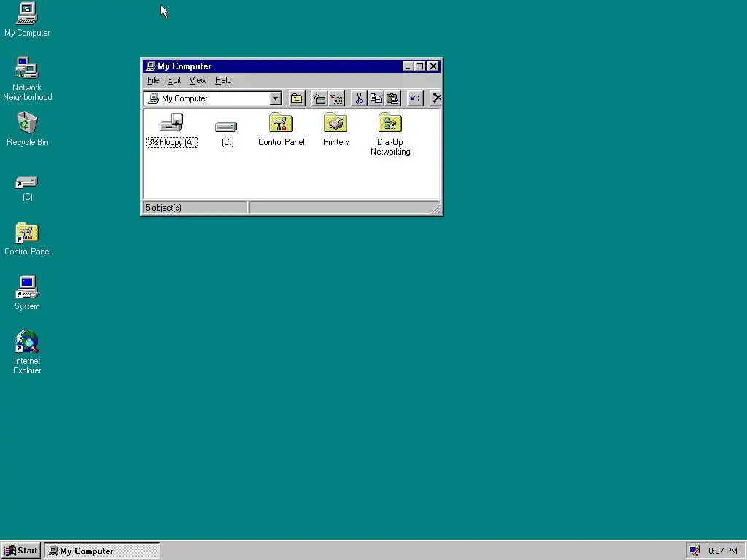Click the Copy toolbar icon
The height and width of the screenshot is (560, 747).
pos(376,98)
